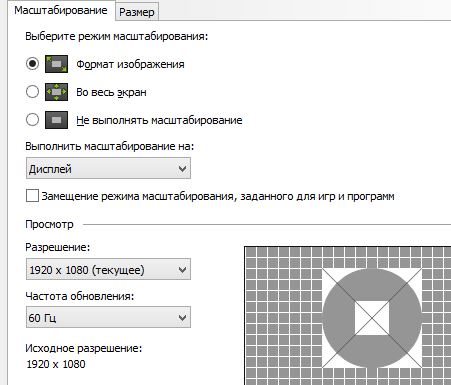Choose Не выполнять масштабирование radio option
The height and width of the screenshot is (385, 451).
click(32, 120)
